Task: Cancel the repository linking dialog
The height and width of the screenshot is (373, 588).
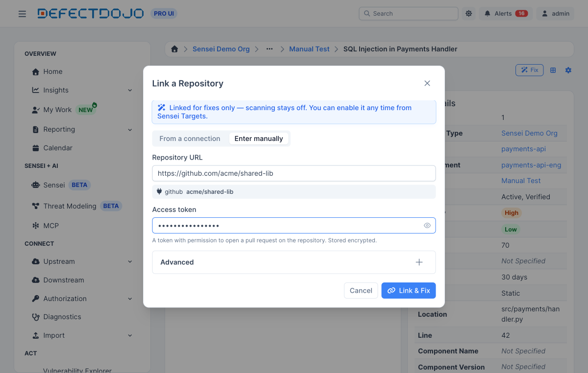Action: 361,291
